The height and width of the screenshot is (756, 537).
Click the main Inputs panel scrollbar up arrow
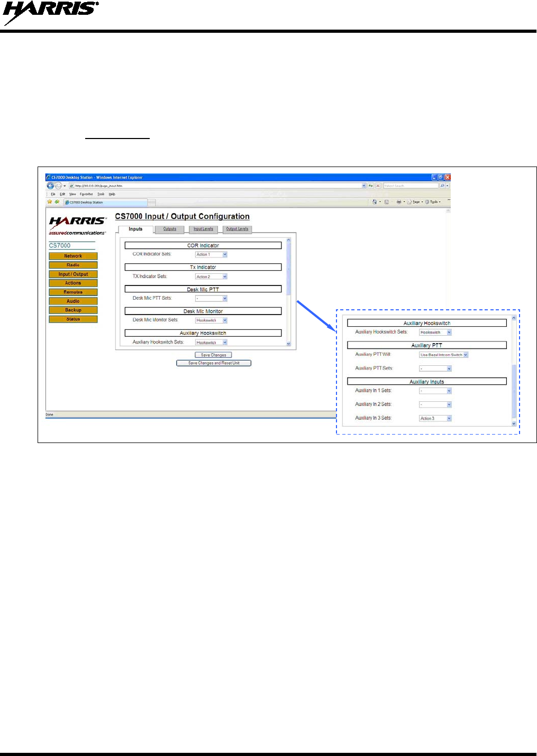click(x=288, y=240)
